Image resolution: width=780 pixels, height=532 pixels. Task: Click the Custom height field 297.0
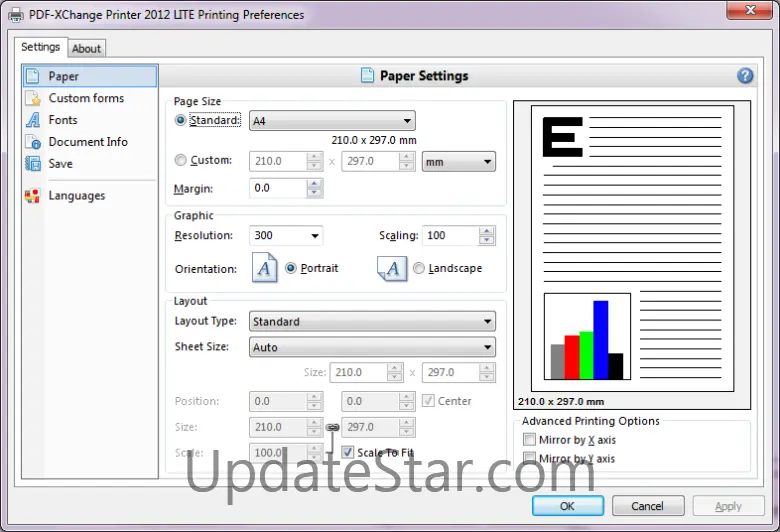[x=371, y=161]
